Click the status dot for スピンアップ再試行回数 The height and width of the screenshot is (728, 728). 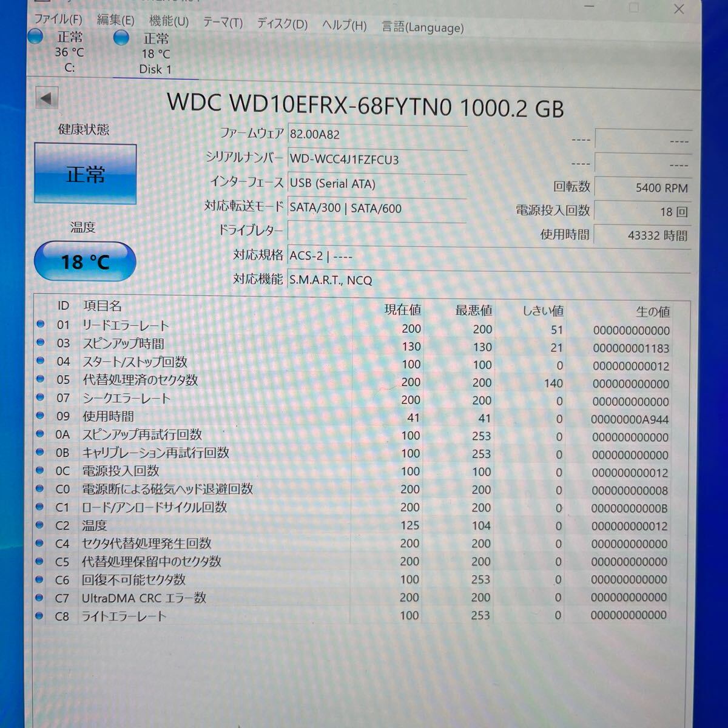click(x=41, y=433)
